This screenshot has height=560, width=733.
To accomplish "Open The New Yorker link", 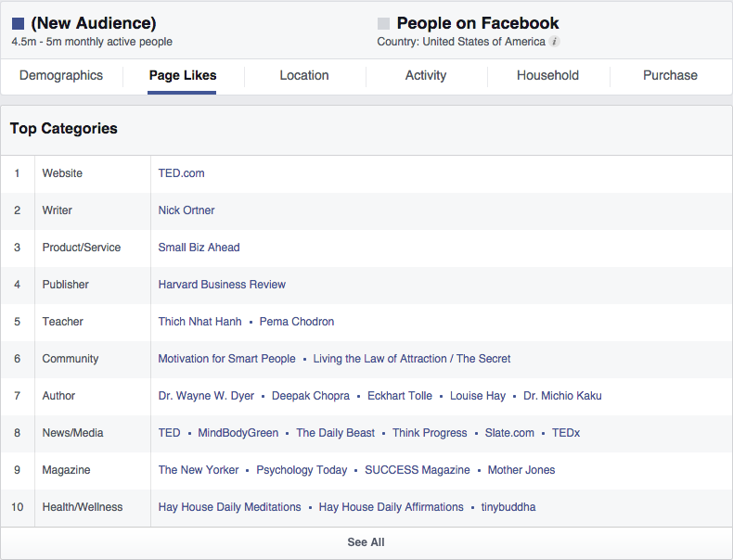I will click(199, 470).
